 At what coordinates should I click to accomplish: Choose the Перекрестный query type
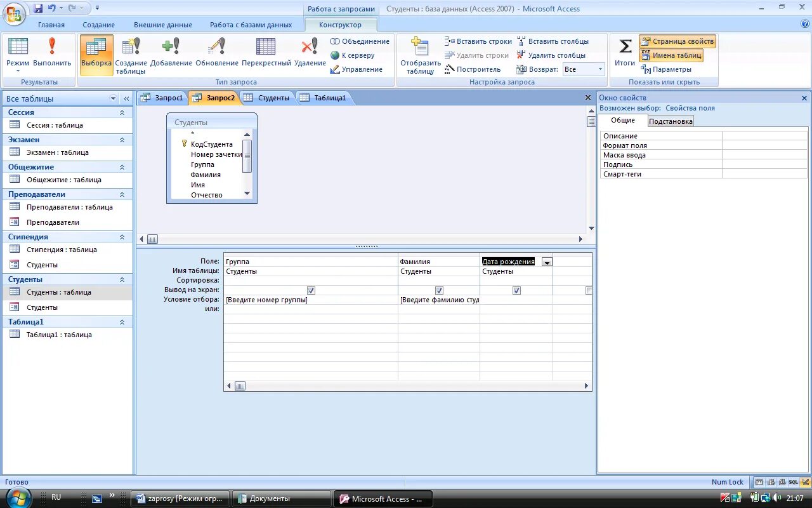(x=266, y=52)
